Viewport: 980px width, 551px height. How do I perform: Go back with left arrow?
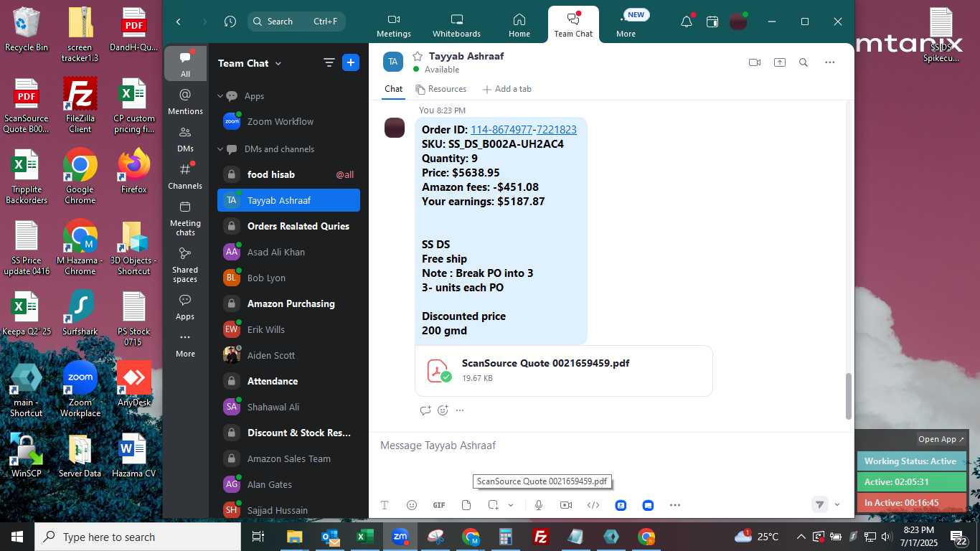point(179,22)
